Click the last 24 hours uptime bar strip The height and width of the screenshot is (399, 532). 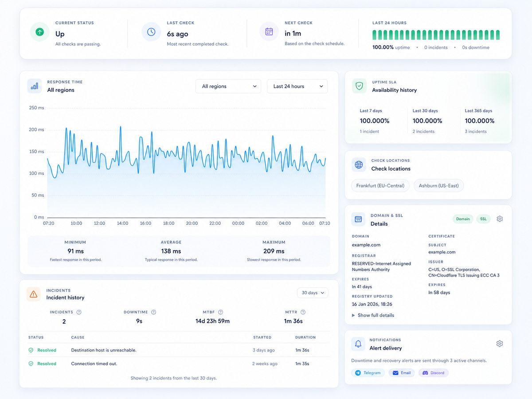pos(436,35)
